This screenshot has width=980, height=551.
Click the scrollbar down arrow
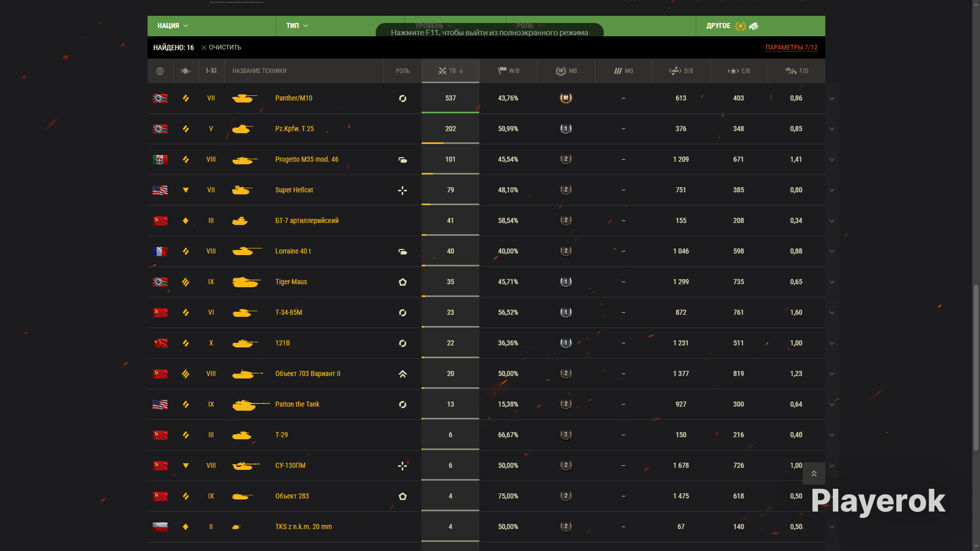click(976, 547)
